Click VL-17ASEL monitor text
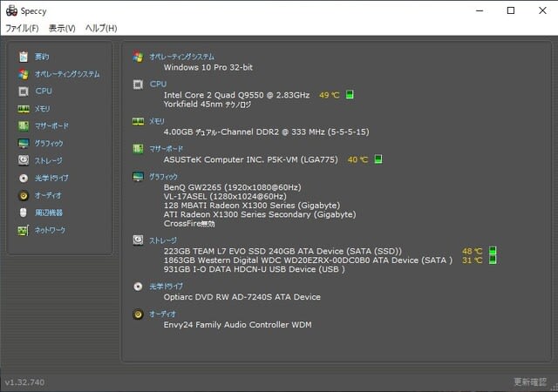This screenshot has width=558, height=392. 225,196
